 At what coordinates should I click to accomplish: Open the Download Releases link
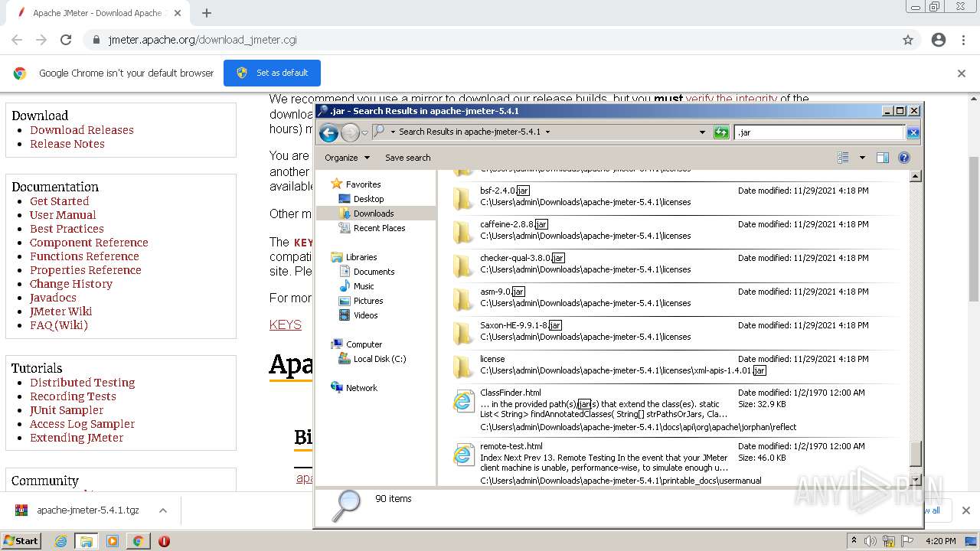(82, 130)
